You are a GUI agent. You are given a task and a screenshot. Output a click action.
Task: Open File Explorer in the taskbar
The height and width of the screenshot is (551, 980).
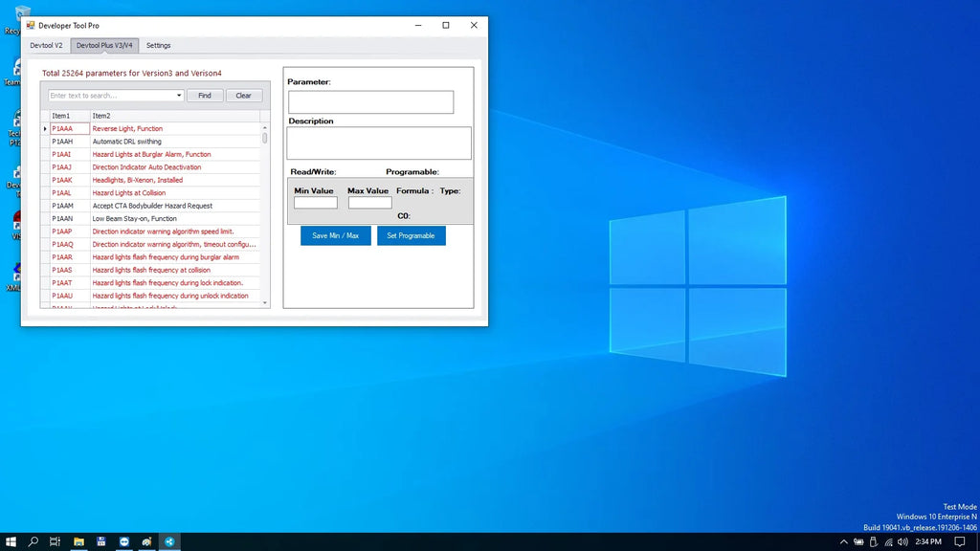point(78,541)
